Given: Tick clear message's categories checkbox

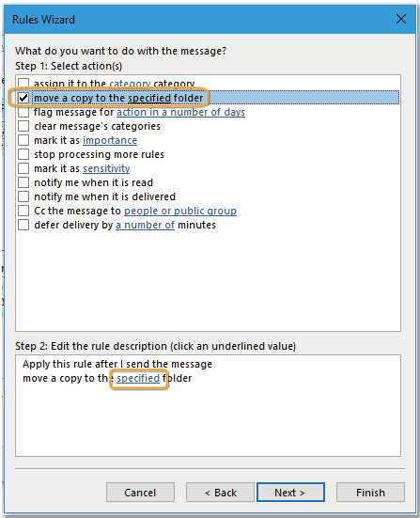Looking at the screenshot, I should coord(23,126).
